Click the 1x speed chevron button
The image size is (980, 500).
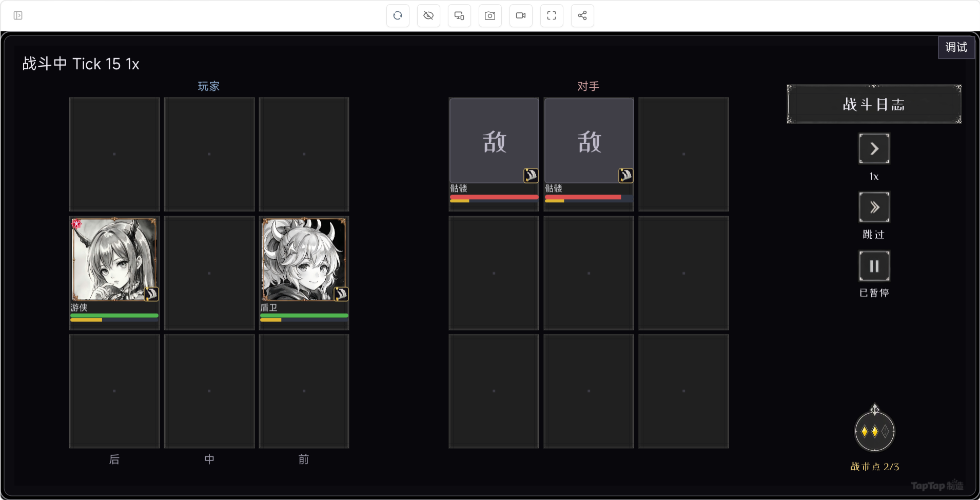874,149
